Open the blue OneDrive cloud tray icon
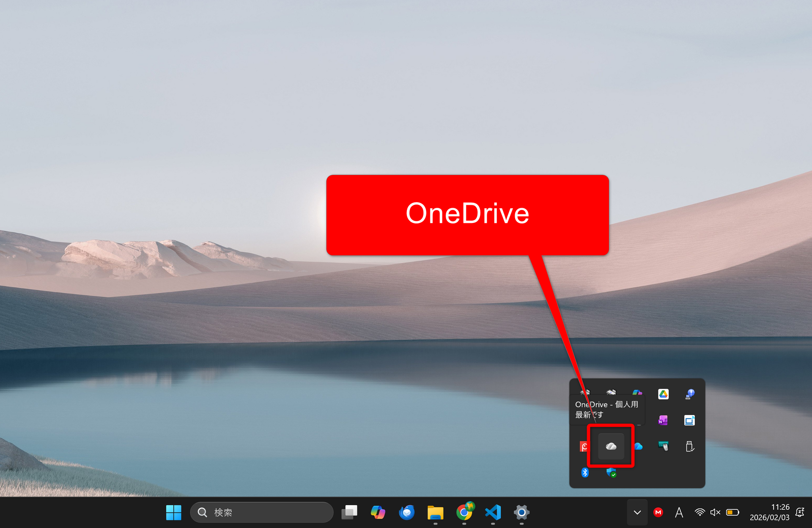This screenshot has height=528, width=812. [x=638, y=446]
